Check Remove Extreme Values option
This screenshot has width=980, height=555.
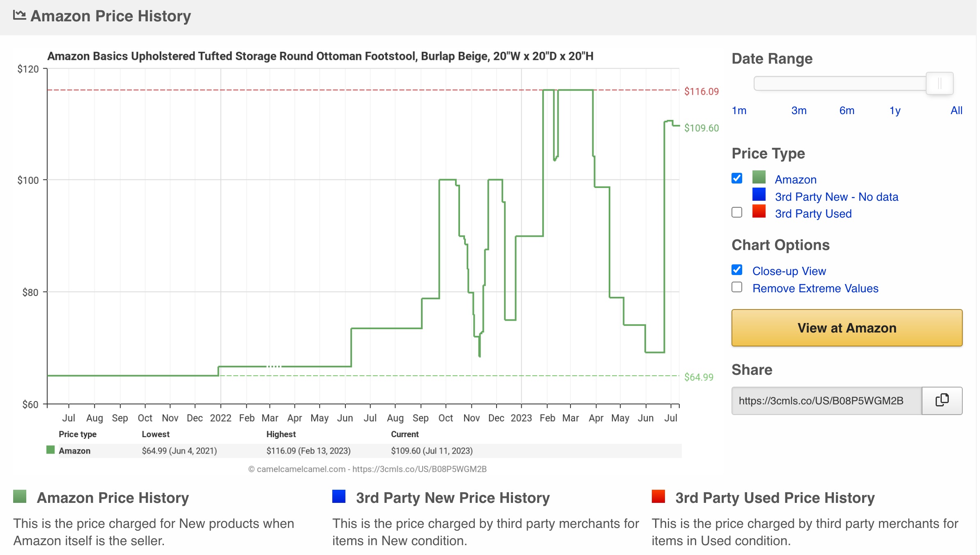coord(737,287)
